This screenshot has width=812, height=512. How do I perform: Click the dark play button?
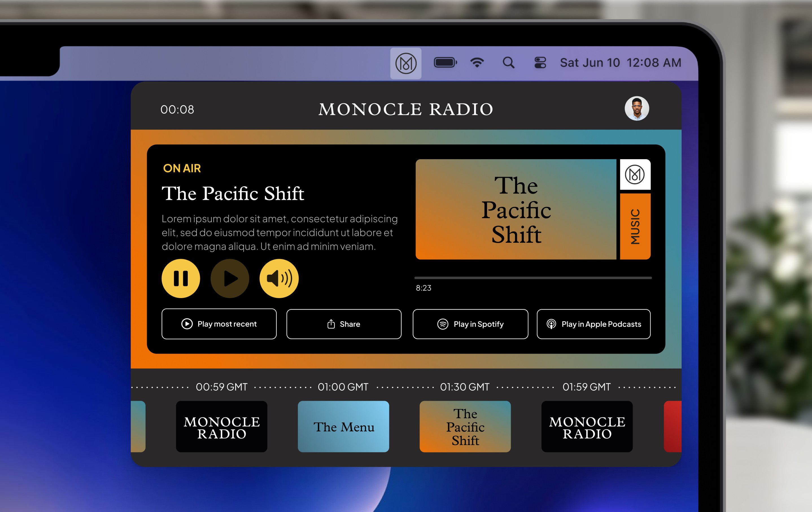point(230,278)
